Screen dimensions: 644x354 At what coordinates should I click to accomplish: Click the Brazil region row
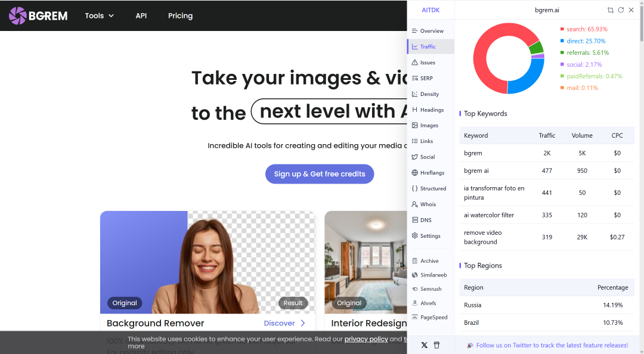click(547, 323)
